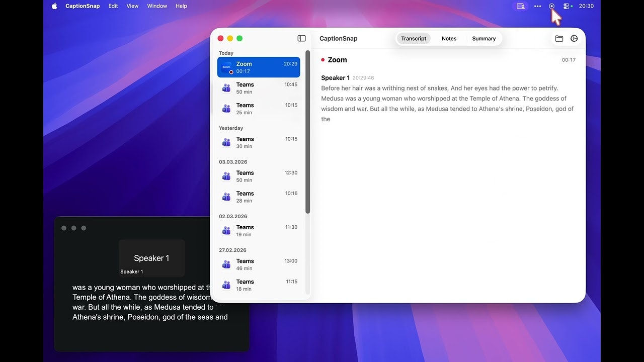This screenshot has width=644, height=362.
Task: Click the 27.02.2026 date header
Action: pos(233,250)
